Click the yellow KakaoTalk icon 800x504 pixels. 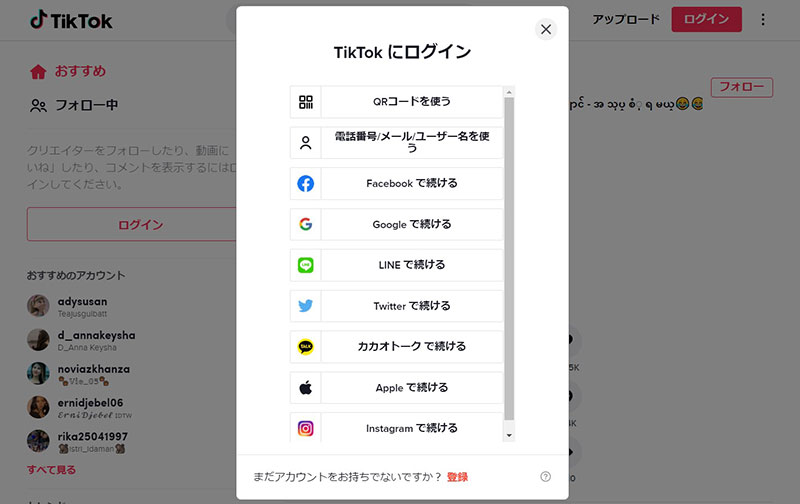point(306,347)
